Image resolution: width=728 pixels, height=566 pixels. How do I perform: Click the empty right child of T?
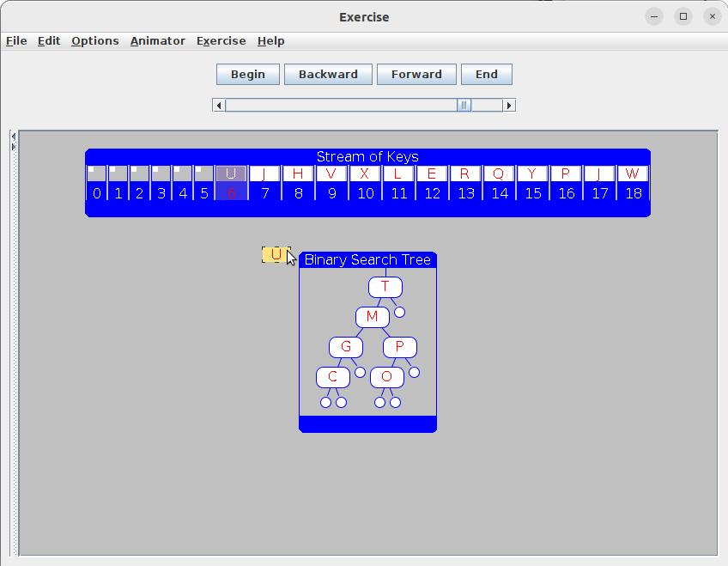[x=399, y=312]
